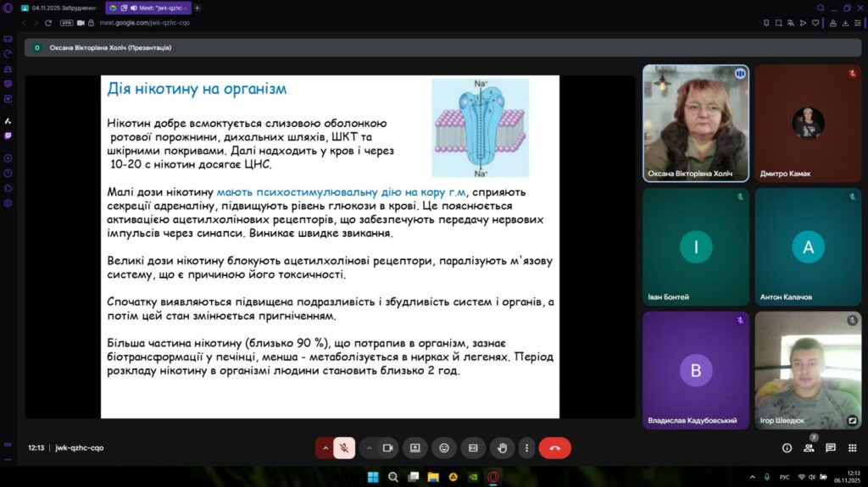Viewport: 868px width, 487px height.
Task: Raise your hand in the meeting
Action: (502, 447)
